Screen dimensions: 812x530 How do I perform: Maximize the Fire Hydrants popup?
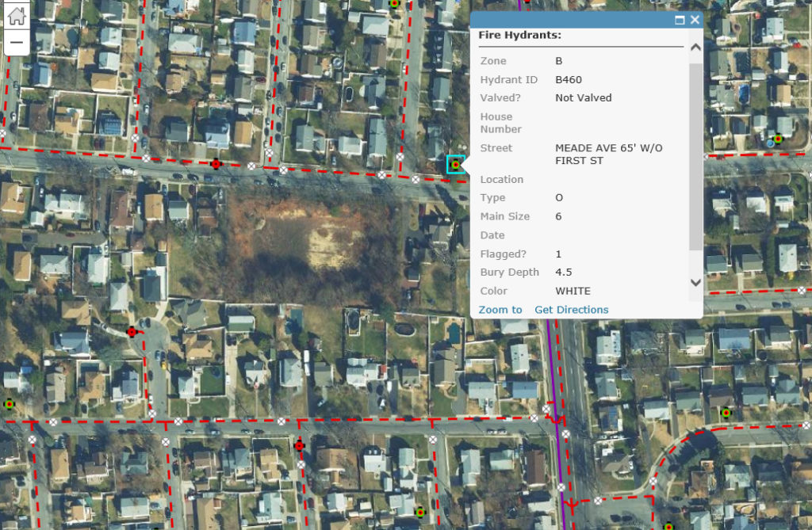pyautogui.click(x=680, y=20)
